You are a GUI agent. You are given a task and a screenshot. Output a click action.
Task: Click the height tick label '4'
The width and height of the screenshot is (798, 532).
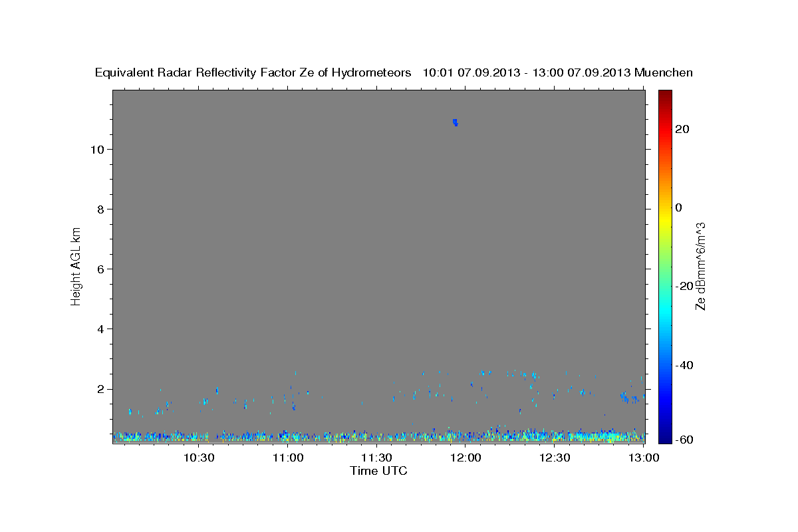(102, 329)
